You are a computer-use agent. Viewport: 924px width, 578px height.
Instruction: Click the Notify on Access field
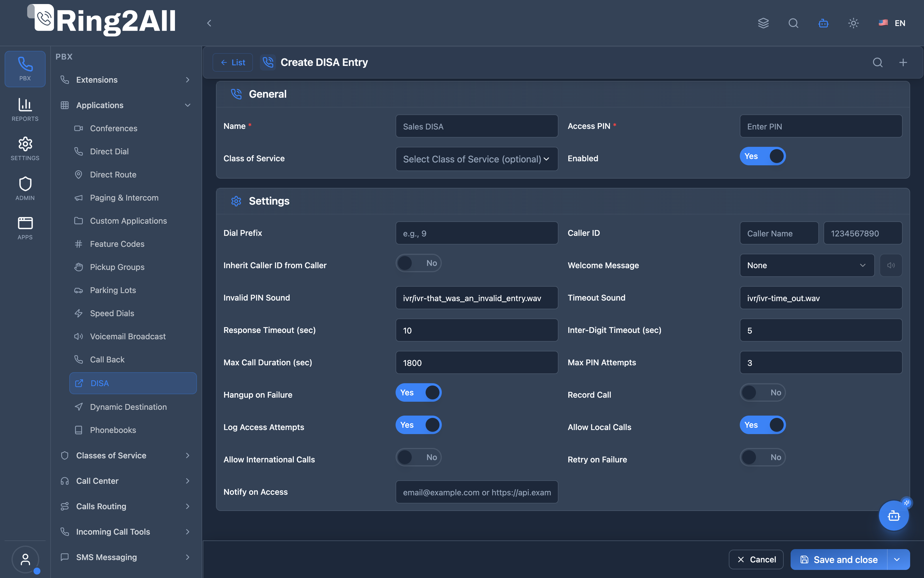[476, 492]
